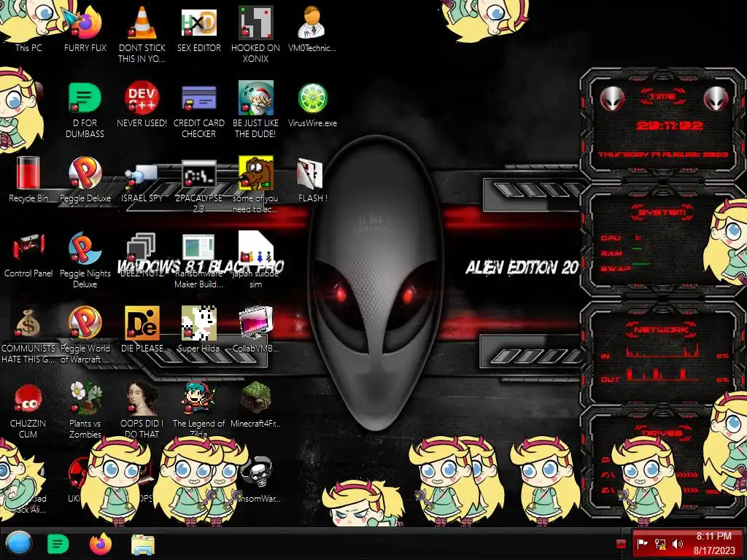Open the Super Hilda shortcut
The height and width of the screenshot is (560, 747).
[x=199, y=330]
